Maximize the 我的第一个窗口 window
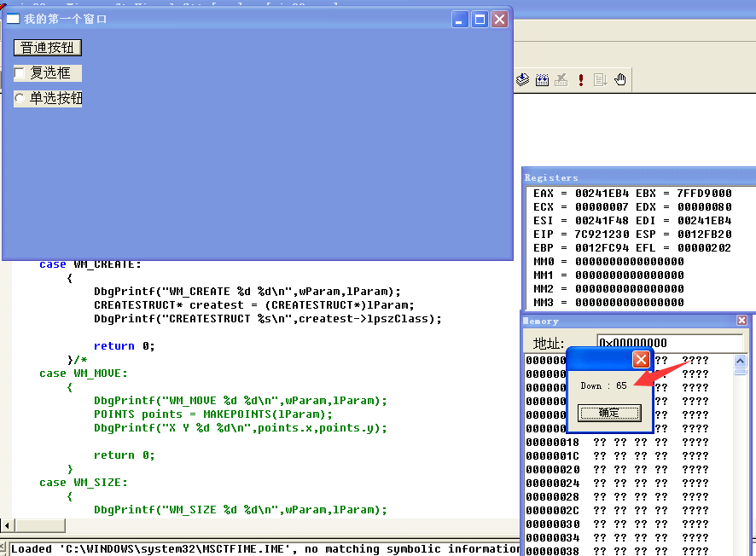Screen dimensions: 756x556 (x=480, y=20)
